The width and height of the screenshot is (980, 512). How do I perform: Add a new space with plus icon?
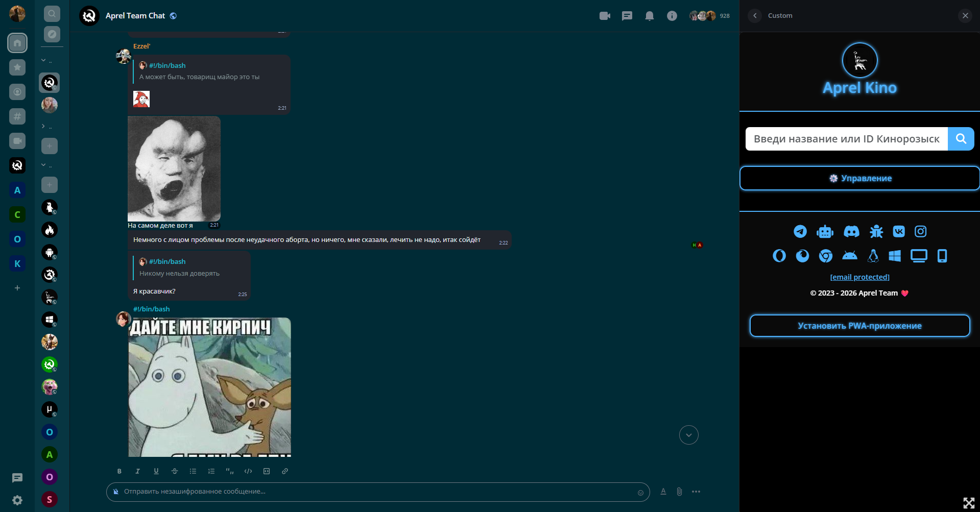pyautogui.click(x=17, y=288)
